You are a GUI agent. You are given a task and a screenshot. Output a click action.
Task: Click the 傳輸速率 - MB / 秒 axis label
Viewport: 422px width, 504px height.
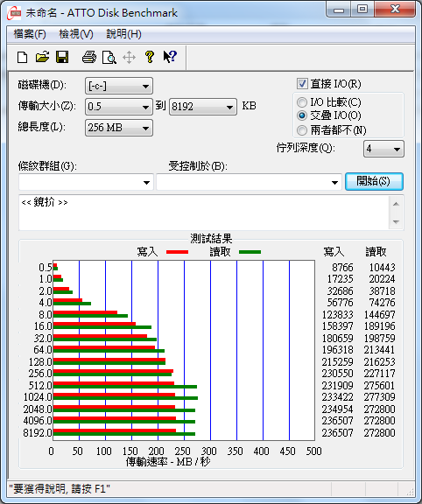pos(168,462)
